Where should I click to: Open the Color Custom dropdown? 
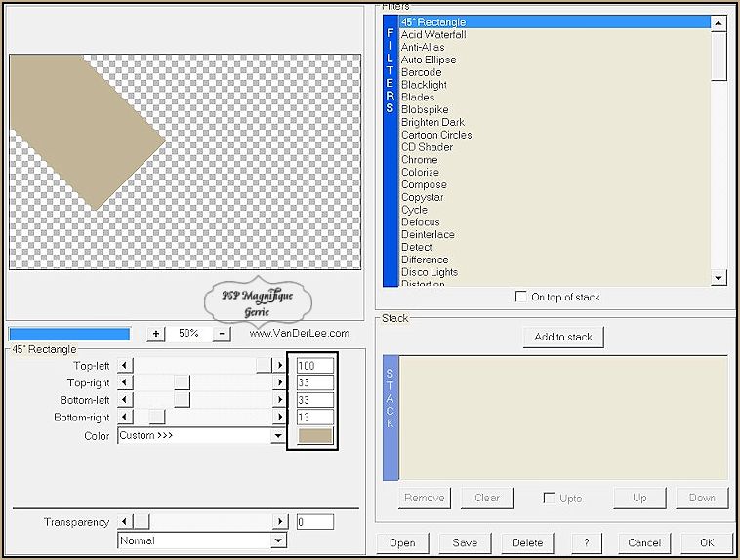278,436
